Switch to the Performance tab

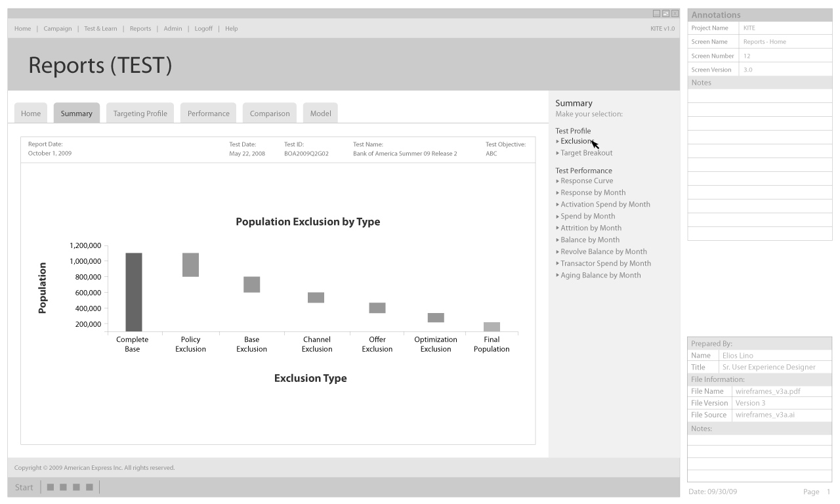click(209, 114)
